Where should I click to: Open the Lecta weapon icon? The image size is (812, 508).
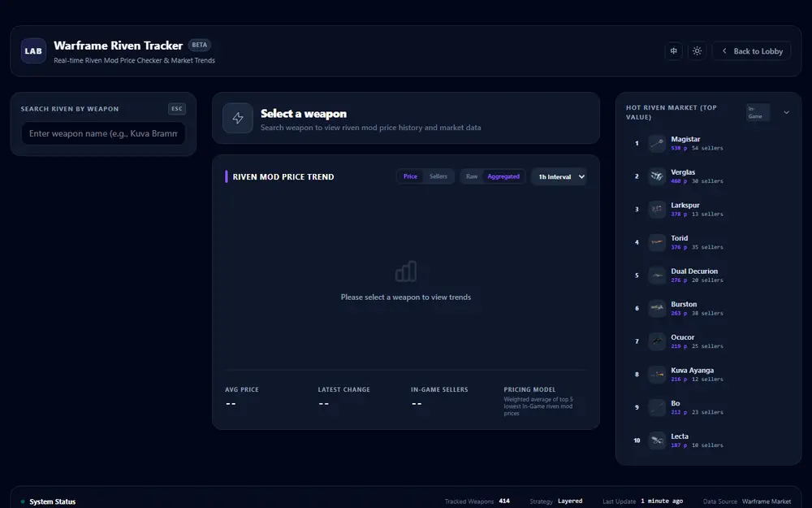[657, 440]
